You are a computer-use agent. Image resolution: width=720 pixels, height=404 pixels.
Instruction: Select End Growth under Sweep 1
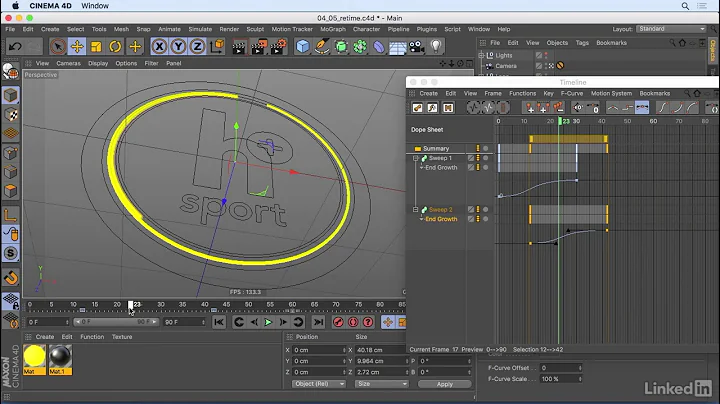441,168
